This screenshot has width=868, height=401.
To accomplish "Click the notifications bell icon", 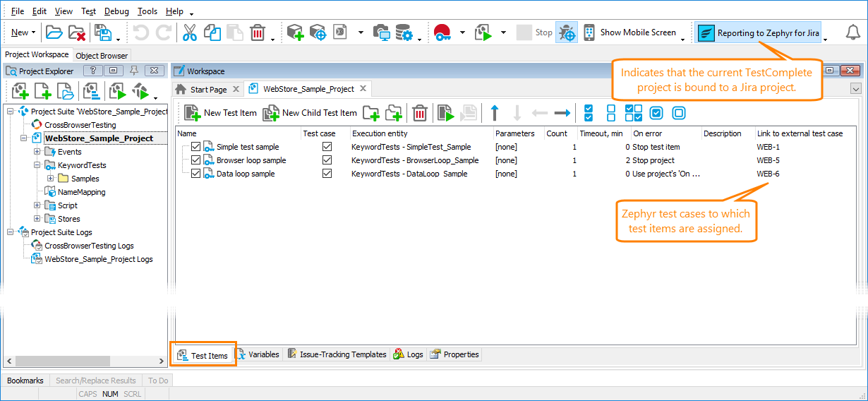I will click(x=851, y=32).
